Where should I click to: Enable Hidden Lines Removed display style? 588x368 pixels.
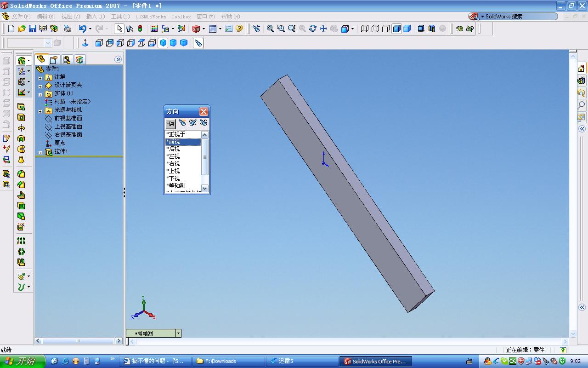pyautogui.click(x=386, y=29)
